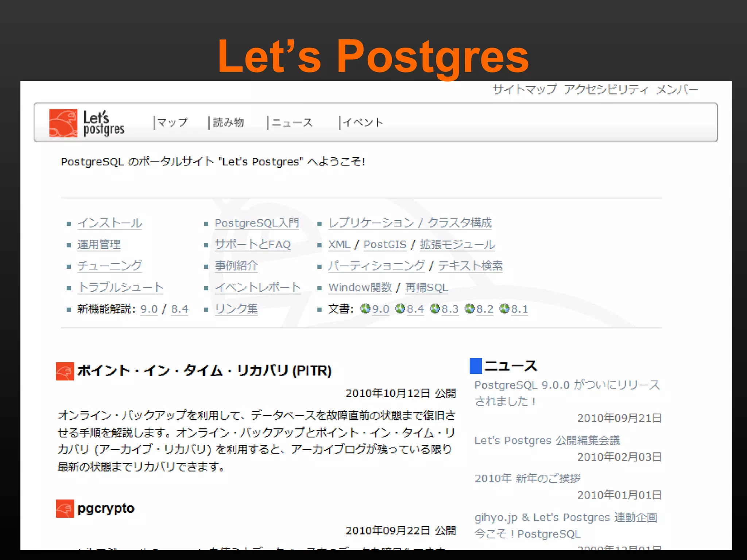Click the news date 2010年09月21日
Viewport: 747px width, 560px height.
click(x=619, y=418)
